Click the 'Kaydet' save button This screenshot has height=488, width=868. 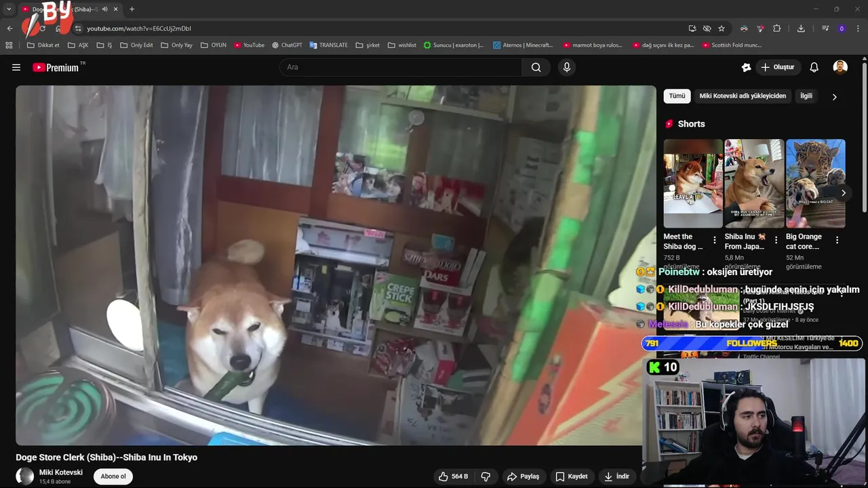point(571,476)
